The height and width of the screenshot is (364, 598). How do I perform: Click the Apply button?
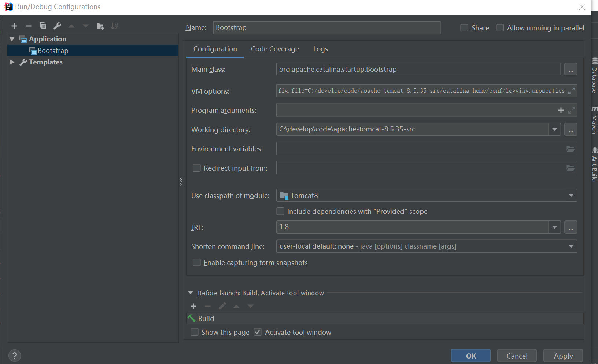click(x=563, y=356)
